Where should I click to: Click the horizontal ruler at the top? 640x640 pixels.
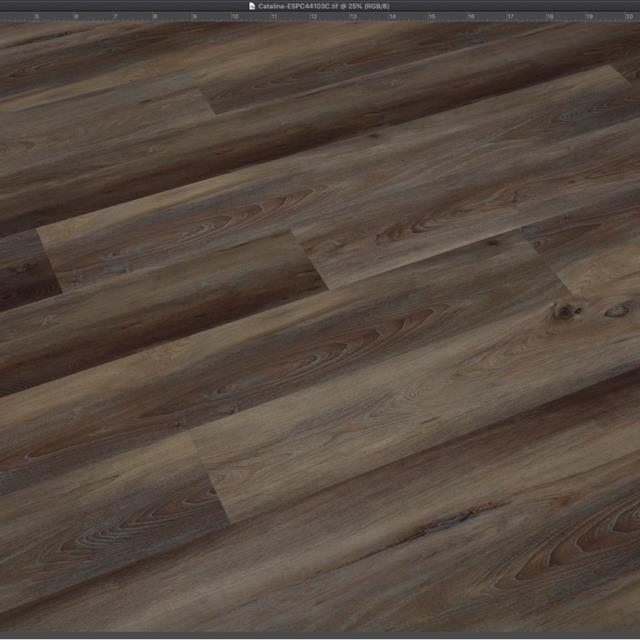(320, 17)
